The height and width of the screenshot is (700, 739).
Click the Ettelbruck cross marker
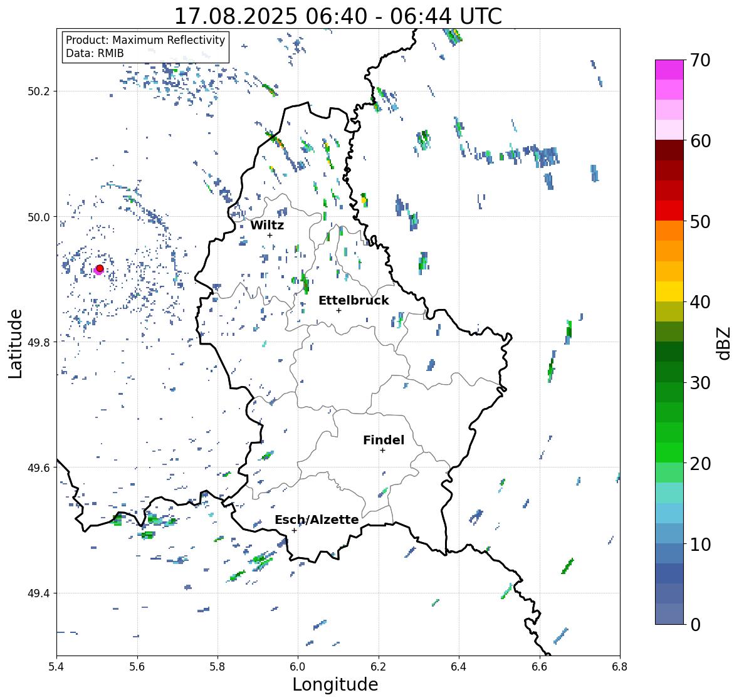338,310
